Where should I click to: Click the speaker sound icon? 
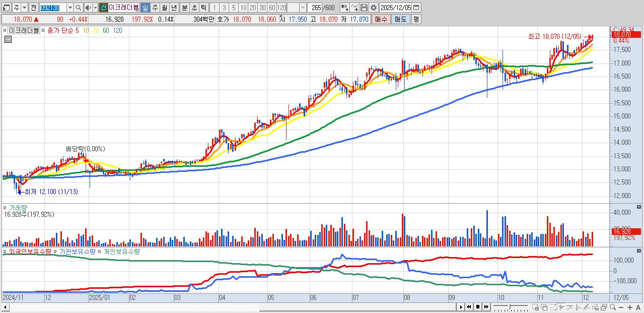point(88,8)
